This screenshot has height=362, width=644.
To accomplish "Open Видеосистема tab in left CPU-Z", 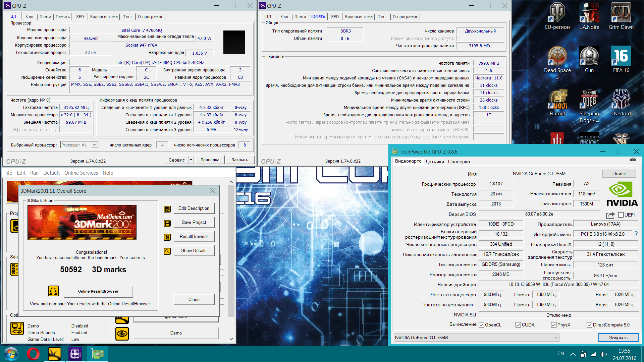I will tap(104, 16).
